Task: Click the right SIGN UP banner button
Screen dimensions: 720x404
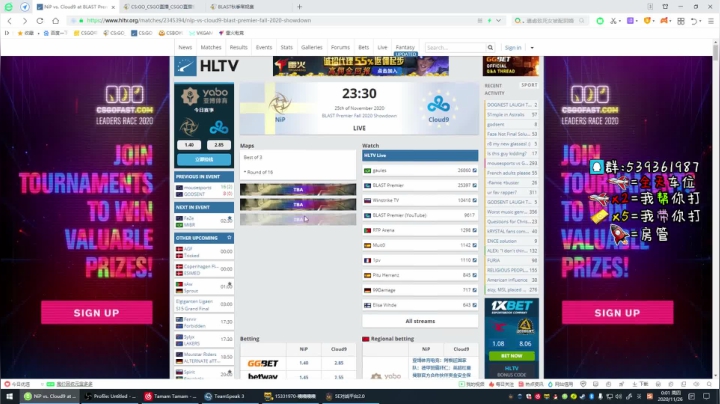Action: click(x=617, y=313)
